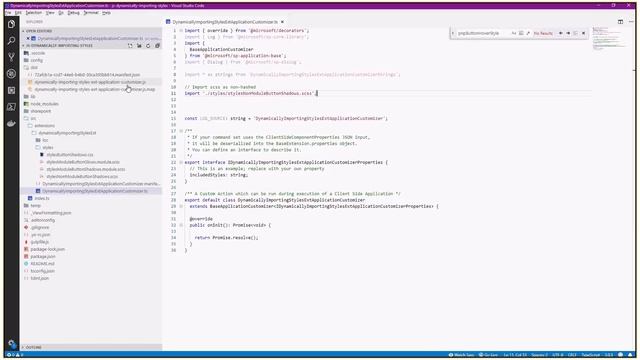Click the UTF-8 encoding indicator

[558, 355]
